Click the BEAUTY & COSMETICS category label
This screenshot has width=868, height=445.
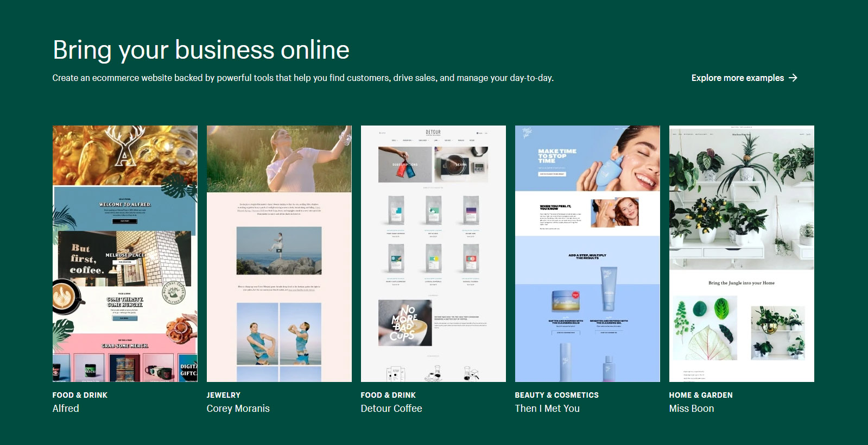point(557,395)
